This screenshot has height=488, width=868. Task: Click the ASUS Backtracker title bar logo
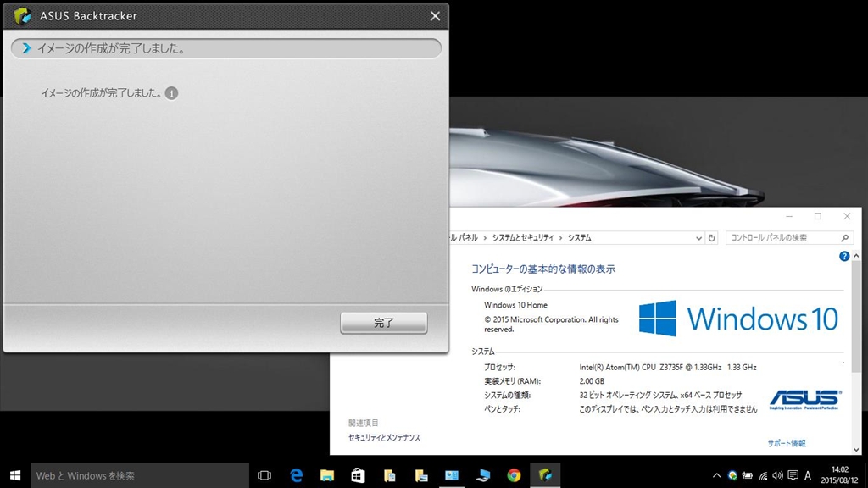pos(22,16)
